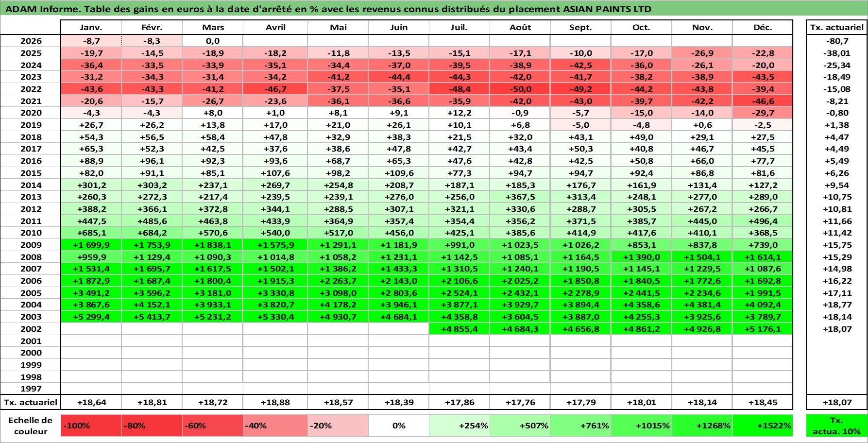Click the 2026 row label
868x443 pixels.
point(31,41)
